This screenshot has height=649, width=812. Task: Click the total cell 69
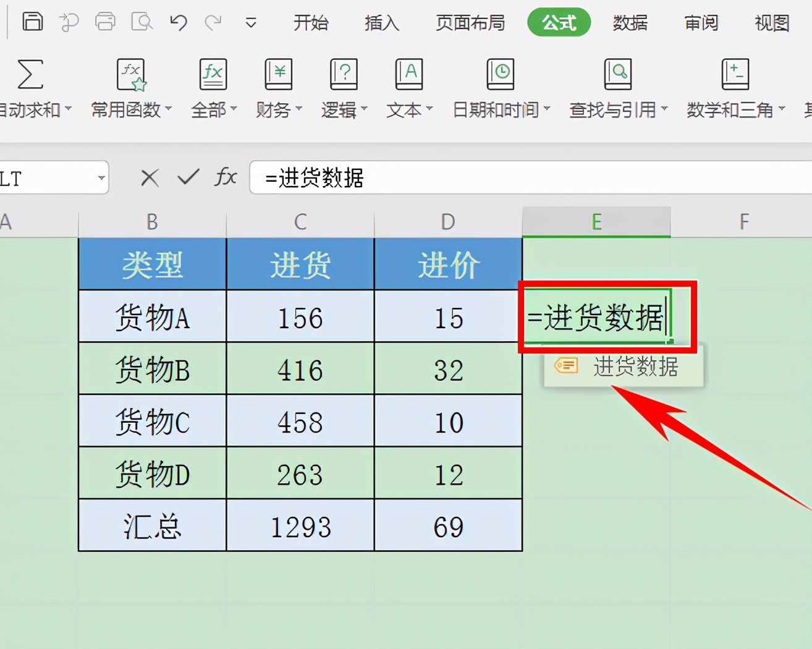tap(448, 525)
